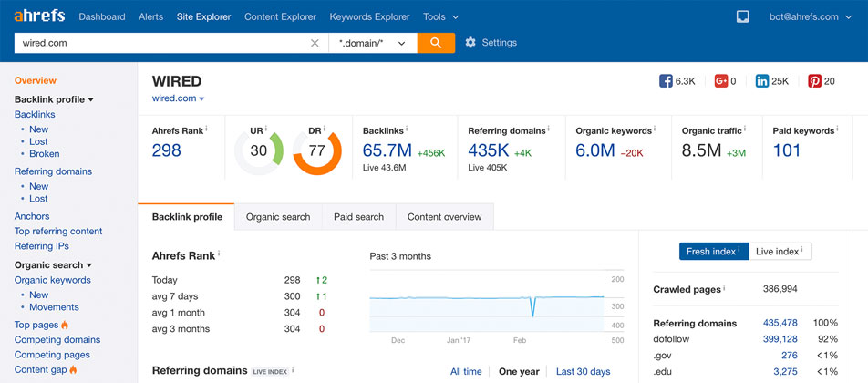Viewport: 868px width, 383px height.
Task: Switch to Live index toggle
Action: click(780, 252)
